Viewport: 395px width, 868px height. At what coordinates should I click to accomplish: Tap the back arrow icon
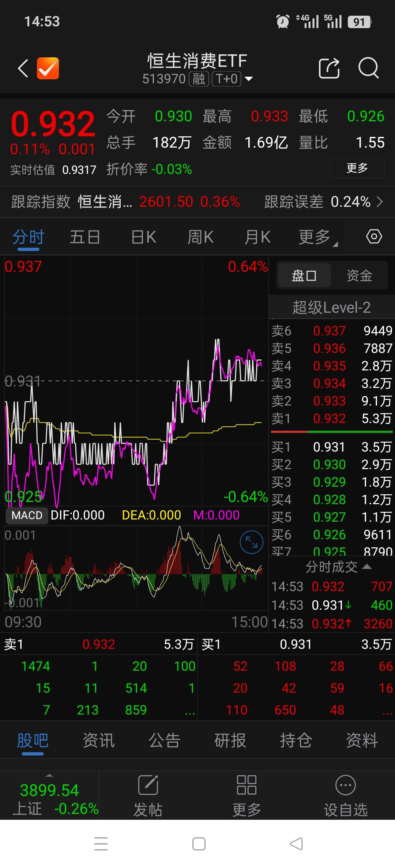tap(23, 68)
